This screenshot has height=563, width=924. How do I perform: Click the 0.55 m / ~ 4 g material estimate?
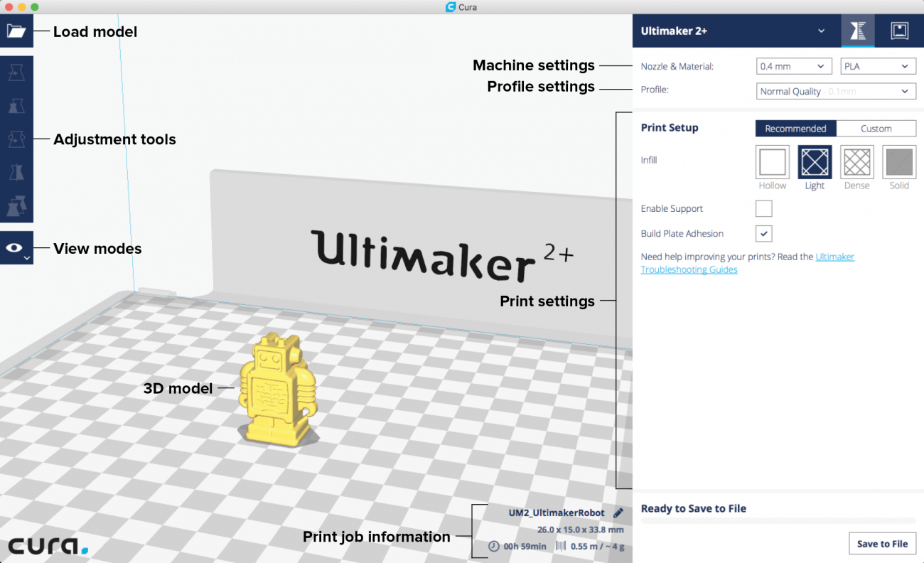pyautogui.click(x=597, y=546)
